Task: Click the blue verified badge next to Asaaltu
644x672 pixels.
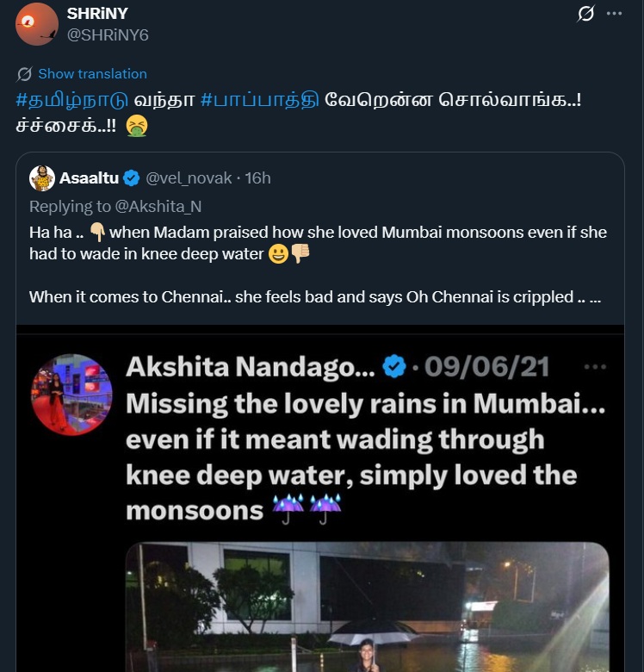Action: 131,178
